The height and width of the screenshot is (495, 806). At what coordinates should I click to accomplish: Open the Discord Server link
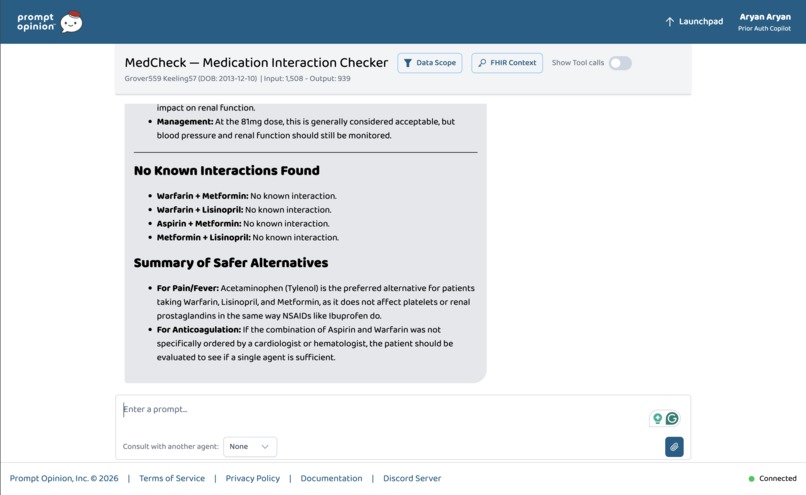coord(412,478)
